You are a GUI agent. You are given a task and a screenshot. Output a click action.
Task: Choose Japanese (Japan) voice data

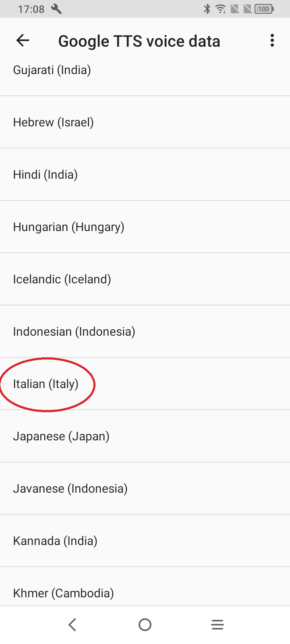click(145, 436)
